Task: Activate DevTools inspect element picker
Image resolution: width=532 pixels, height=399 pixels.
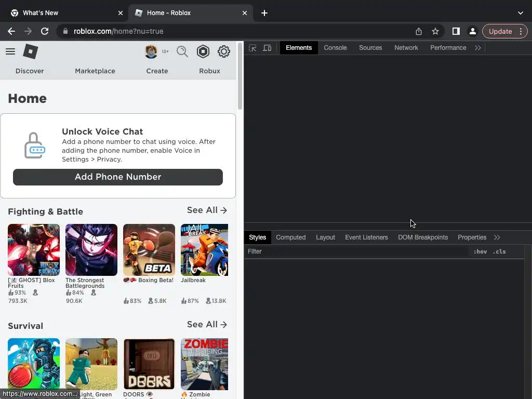Action: [252, 48]
